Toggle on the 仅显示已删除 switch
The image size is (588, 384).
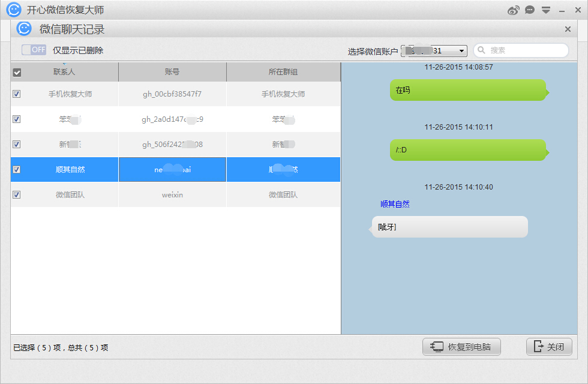click(33, 50)
